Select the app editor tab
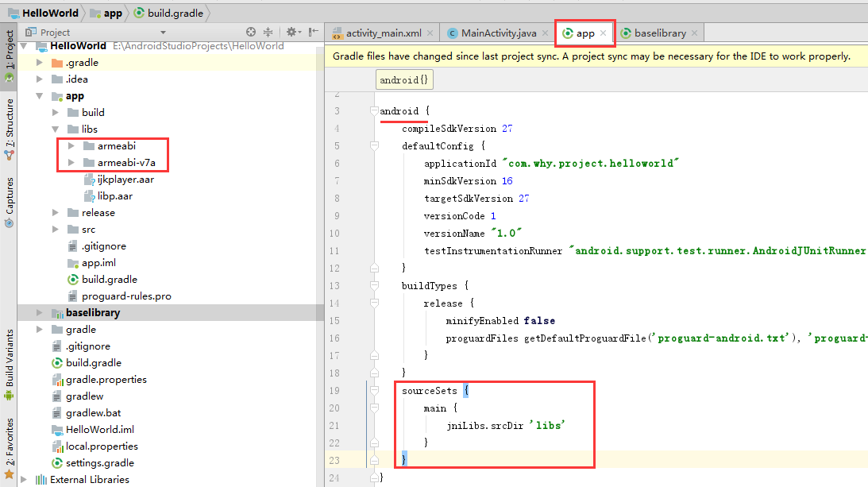This screenshot has width=868, height=487. click(x=584, y=33)
